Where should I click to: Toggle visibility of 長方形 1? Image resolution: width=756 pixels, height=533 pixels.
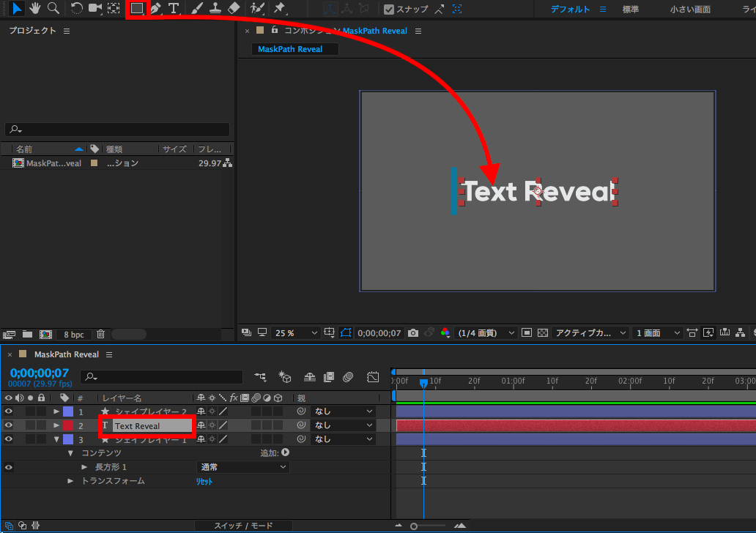tap(9, 467)
